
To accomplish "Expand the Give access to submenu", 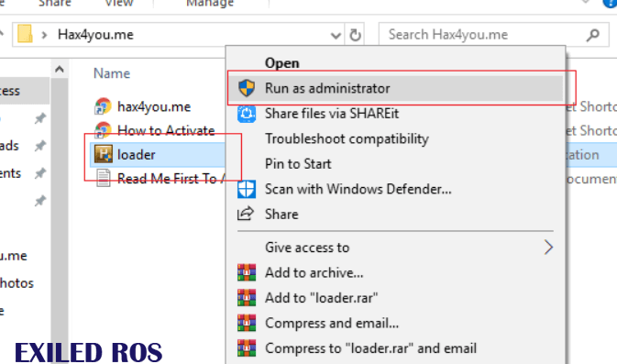I will click(x=395, y=248).
